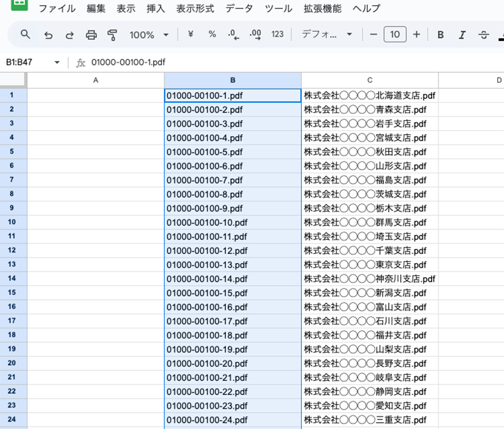
Task: Click the print icon
Action: (x=91, y=35)
